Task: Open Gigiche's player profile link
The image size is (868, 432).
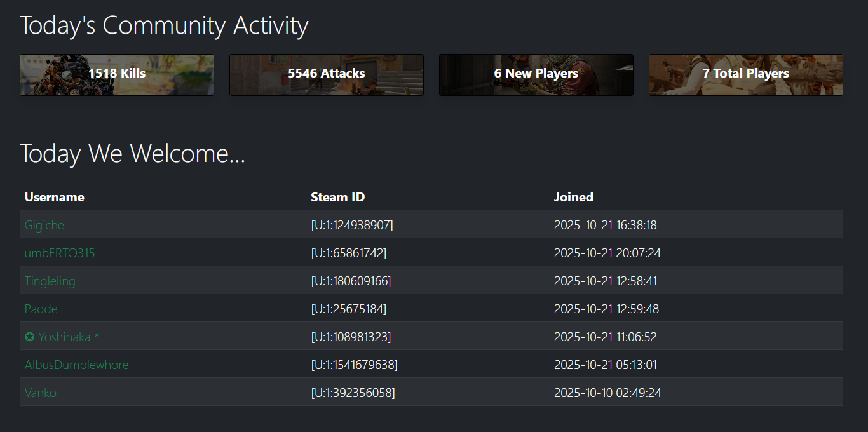Action: (x=44, y=225)
